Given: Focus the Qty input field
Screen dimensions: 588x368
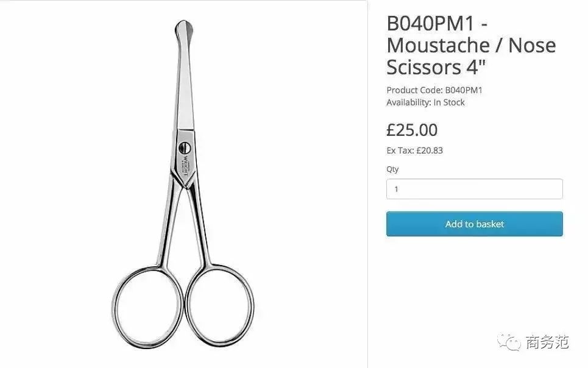Looking at the screenshot, I should click(x=475, y=189).
